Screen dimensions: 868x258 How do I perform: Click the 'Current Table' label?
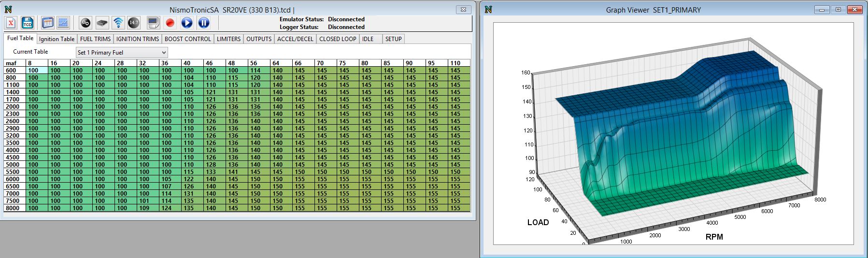(30, 52)
